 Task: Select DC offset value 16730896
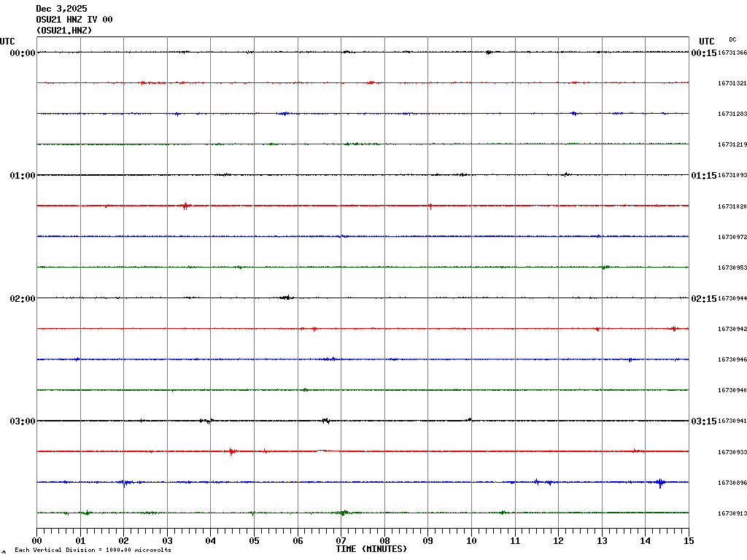[x=732, y=483]
